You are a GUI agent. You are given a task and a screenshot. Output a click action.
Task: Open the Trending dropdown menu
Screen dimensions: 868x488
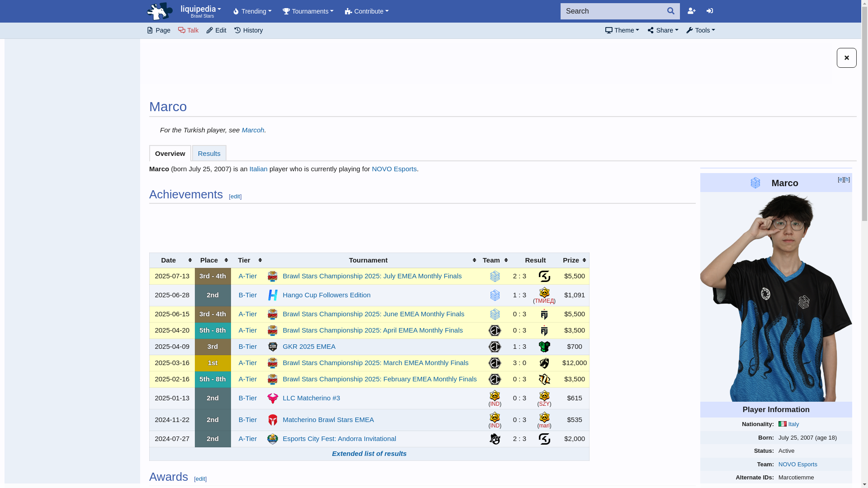pos(252,11)
